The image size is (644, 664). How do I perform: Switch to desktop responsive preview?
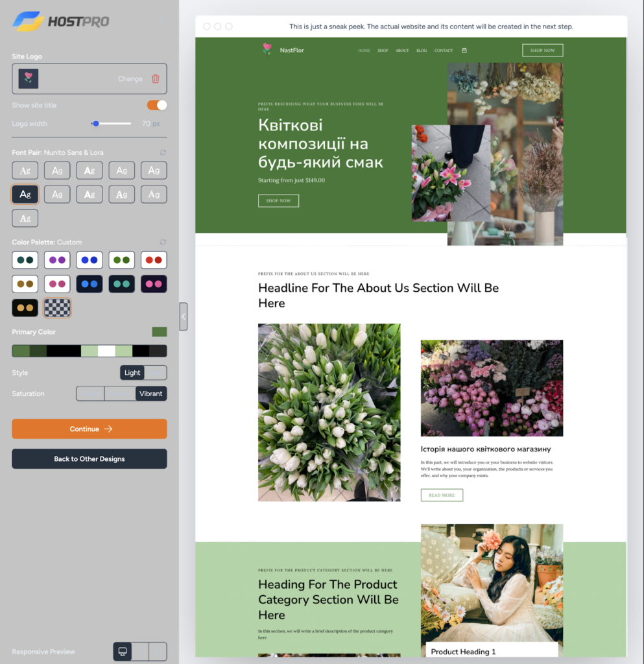tap(123, 651)
